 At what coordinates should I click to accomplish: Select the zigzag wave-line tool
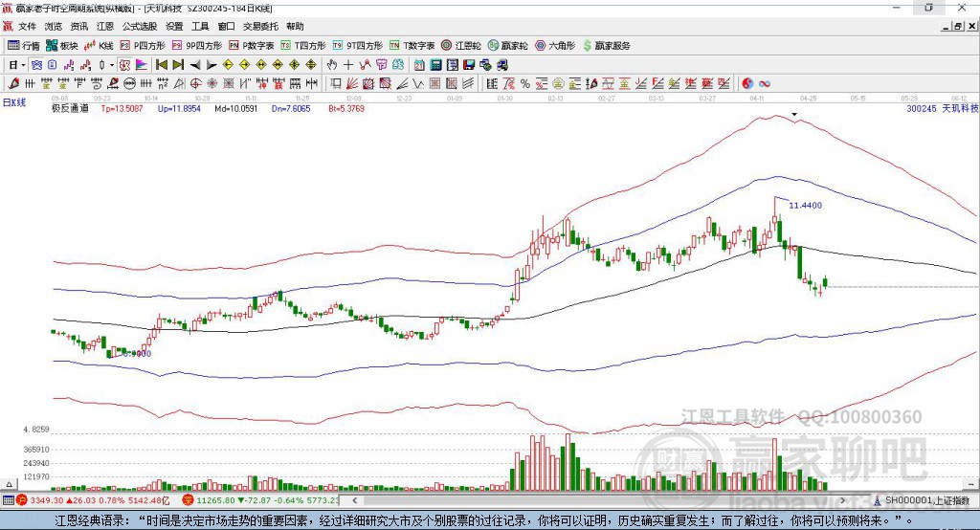tap(418, 84)
